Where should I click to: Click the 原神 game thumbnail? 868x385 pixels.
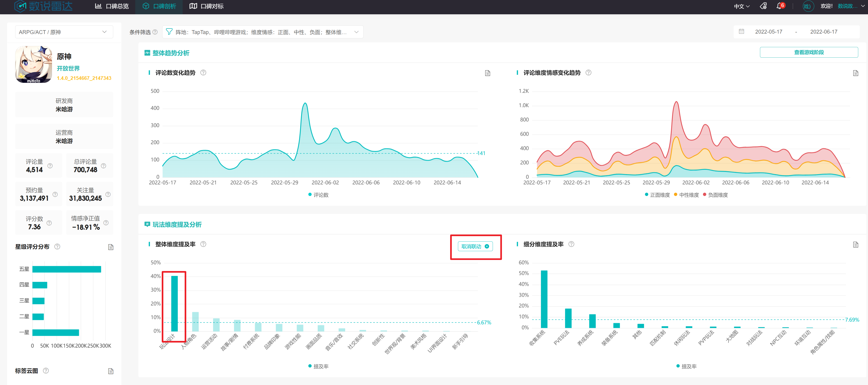tap(34, 64)
